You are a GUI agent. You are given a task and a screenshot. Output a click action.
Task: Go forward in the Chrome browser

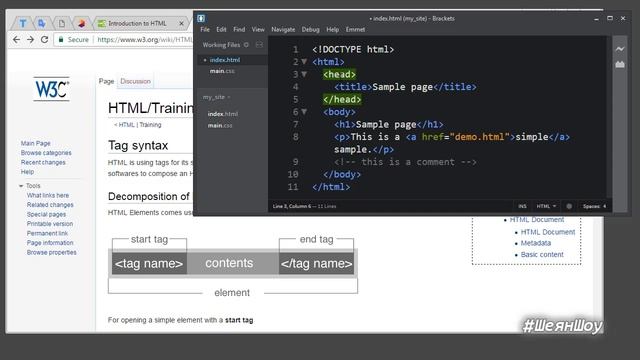(x=30, y=40)
